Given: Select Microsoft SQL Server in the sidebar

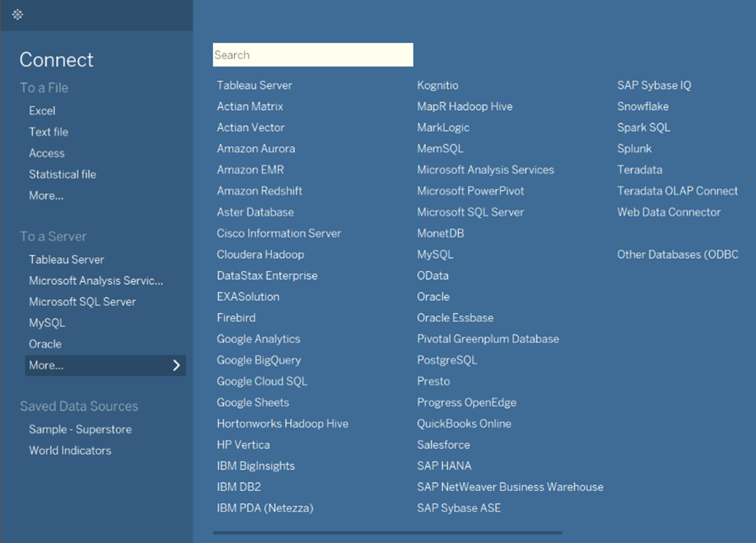Looking at the screenshot, I should click(82, 302).
